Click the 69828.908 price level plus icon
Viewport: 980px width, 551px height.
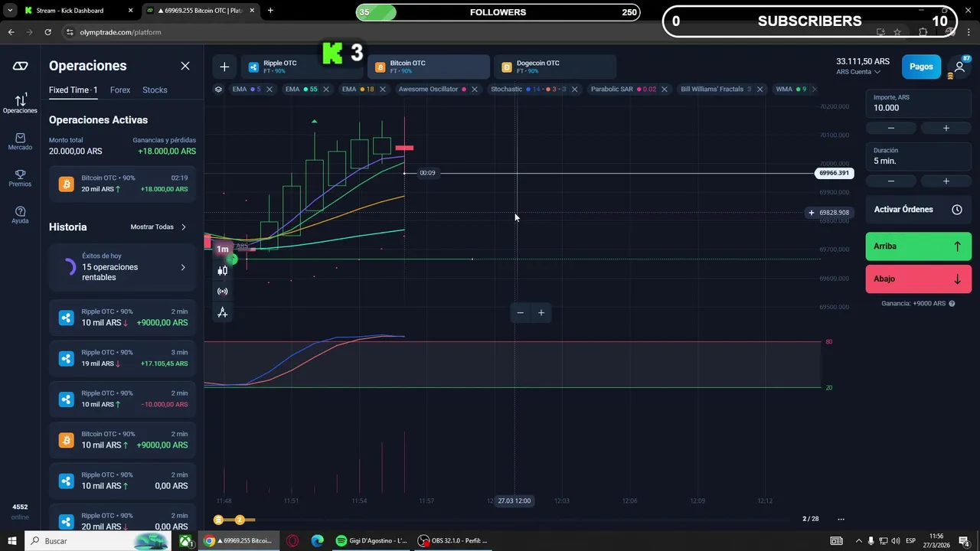(812, 213)
